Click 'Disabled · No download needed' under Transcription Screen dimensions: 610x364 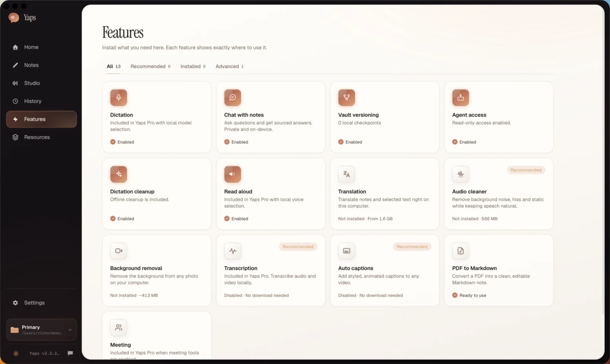257,295
